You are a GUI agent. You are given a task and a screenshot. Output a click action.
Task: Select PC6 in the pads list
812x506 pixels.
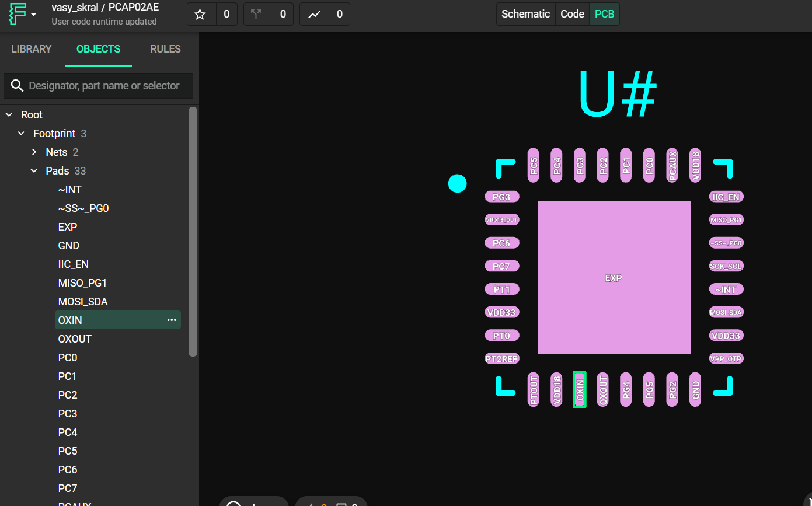tap(68, 470)
